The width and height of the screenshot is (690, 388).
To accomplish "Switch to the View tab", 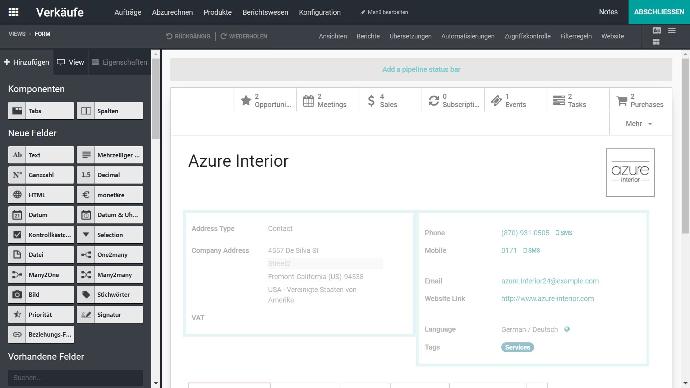I will (x=71, y=62).
